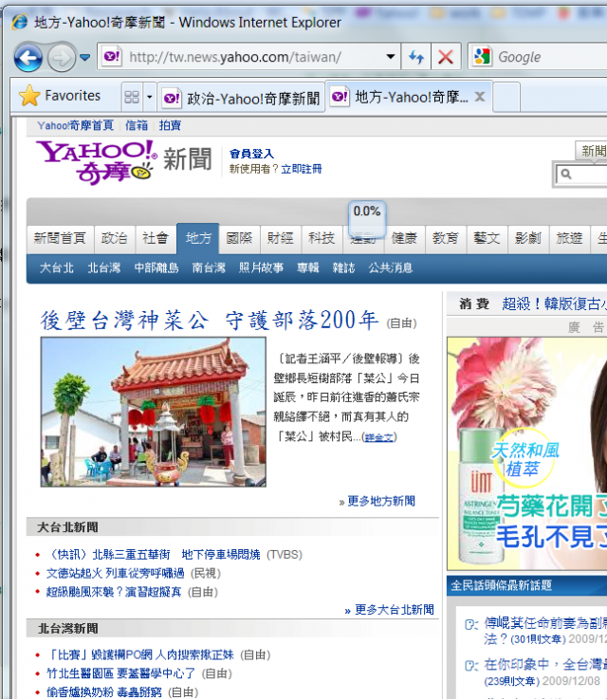
Task: Open the 國際 news tab
Action: [239, 238]
